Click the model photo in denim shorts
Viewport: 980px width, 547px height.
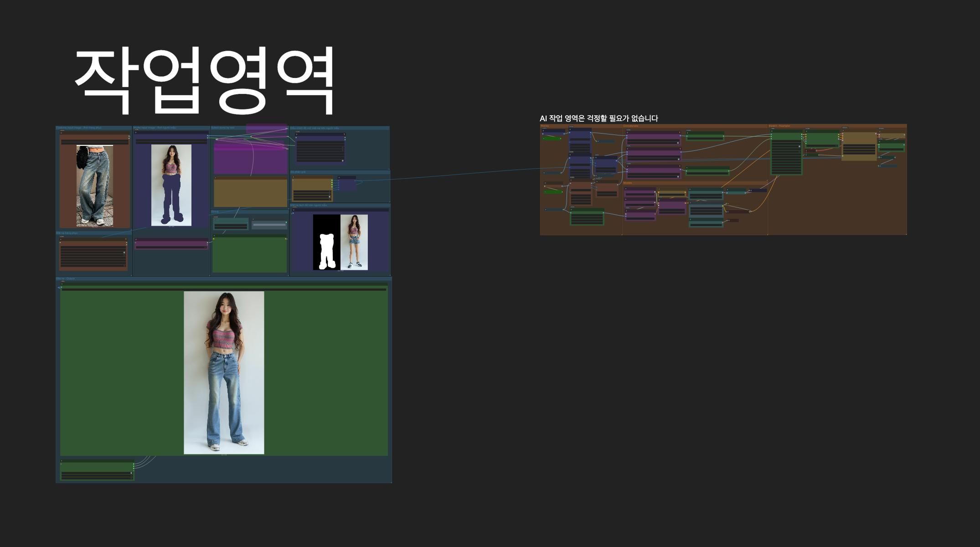click(354, 242)
